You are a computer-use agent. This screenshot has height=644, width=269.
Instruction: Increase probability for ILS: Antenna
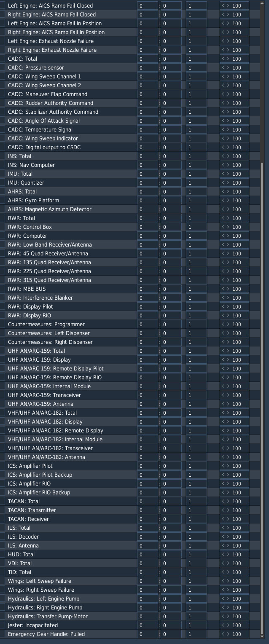[228, 545]
